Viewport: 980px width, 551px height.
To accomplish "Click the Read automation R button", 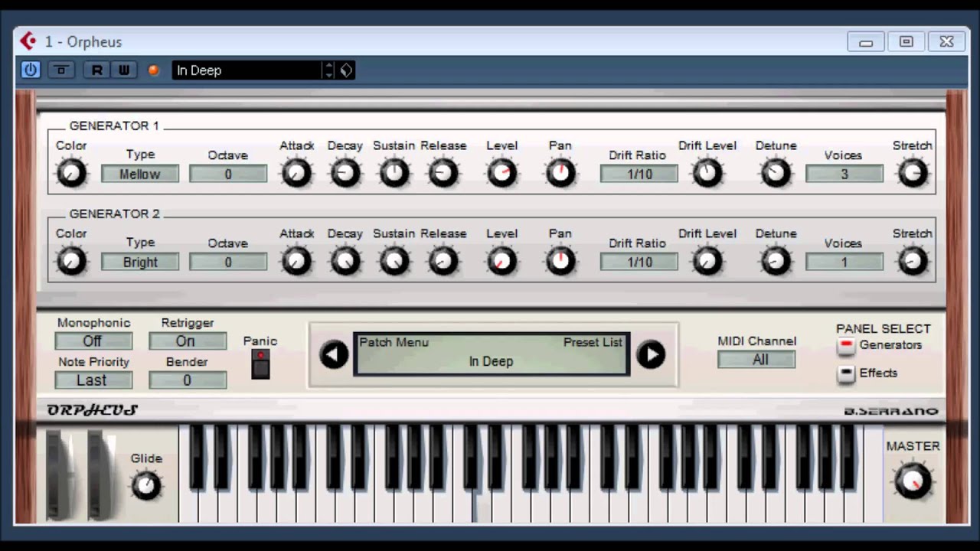I will pyautogui.click(x=96, y=70).
